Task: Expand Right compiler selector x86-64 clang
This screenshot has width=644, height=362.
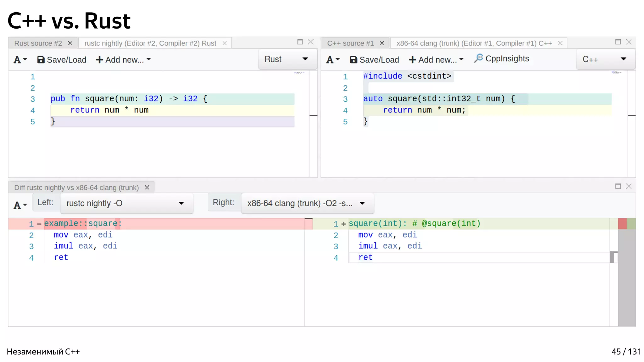Action: pyautogui.click(x=307, y=203)
